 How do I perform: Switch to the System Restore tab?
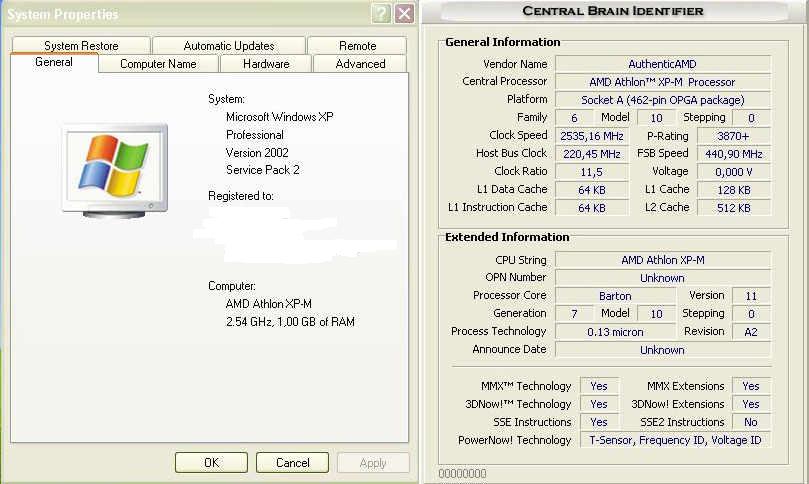(81, 46)
